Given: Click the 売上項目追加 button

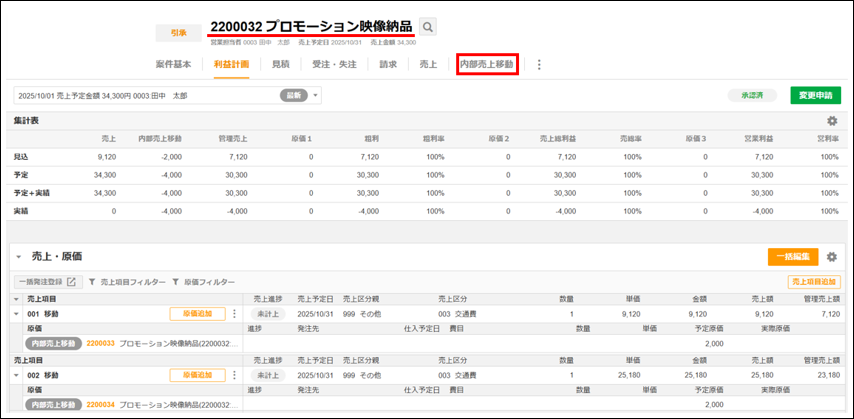Looking at the screenshot, I should 814,282.
